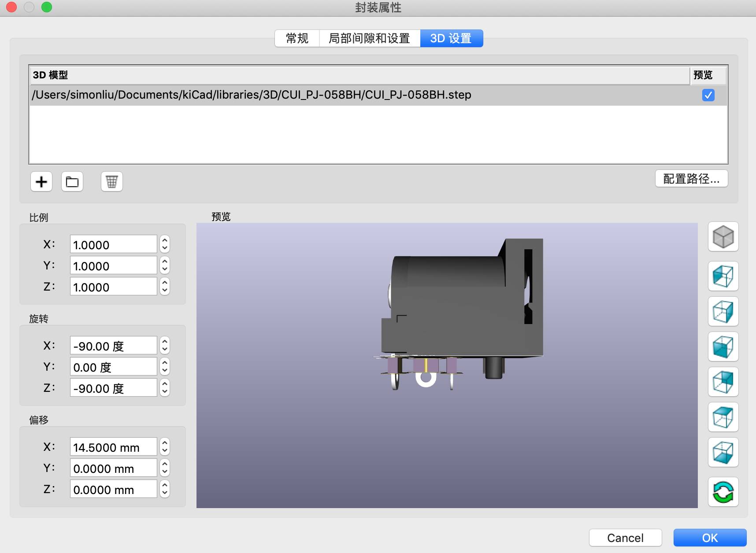Select the CUI_PJ-058BH.step path row
Screen dimensions: 756x553
251,95
